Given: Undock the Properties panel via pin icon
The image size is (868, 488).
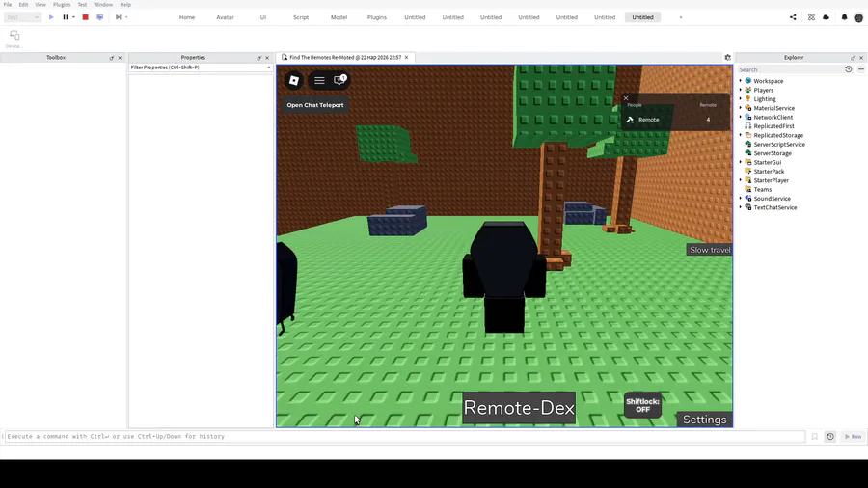Looking at the screenshot, I should [259, 58].
